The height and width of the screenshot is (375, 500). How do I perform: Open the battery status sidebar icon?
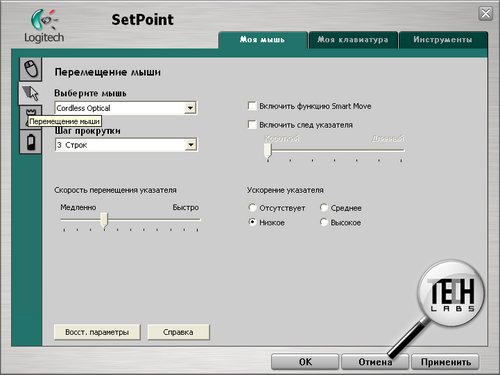(31, 142)
